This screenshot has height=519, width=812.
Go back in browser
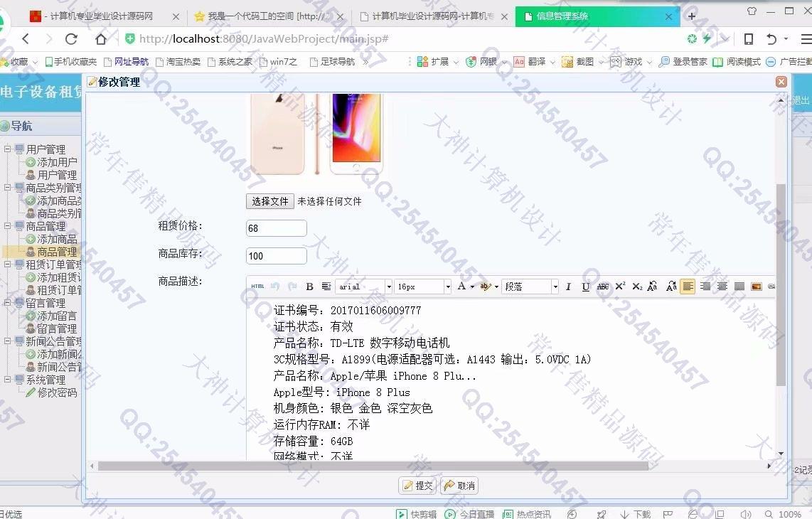pyautogui.click(x=26, y=39)
